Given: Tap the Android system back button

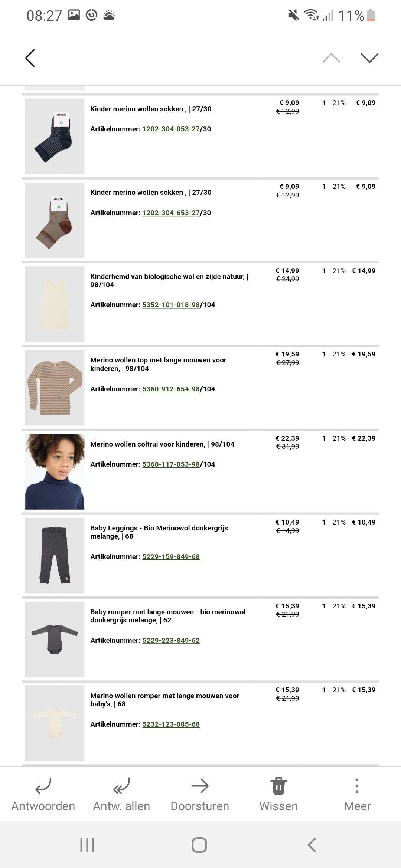Looking at the screenshot, I should click(x=312, y=845).
